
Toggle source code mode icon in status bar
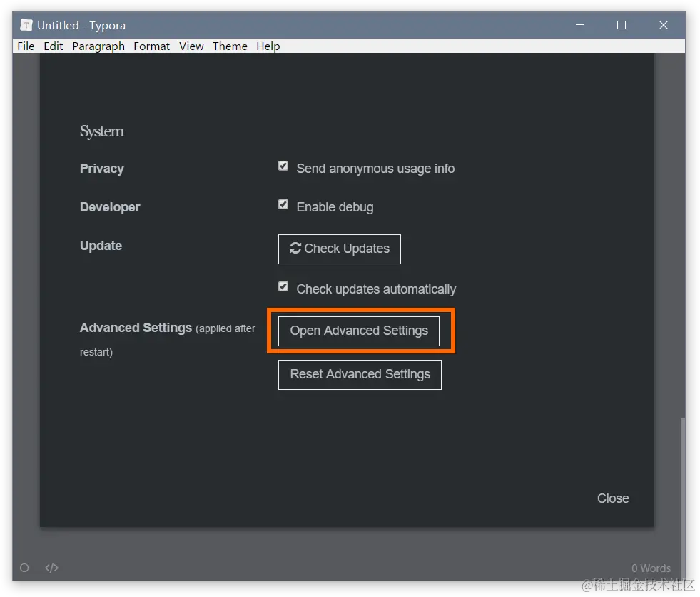(52, 568)
